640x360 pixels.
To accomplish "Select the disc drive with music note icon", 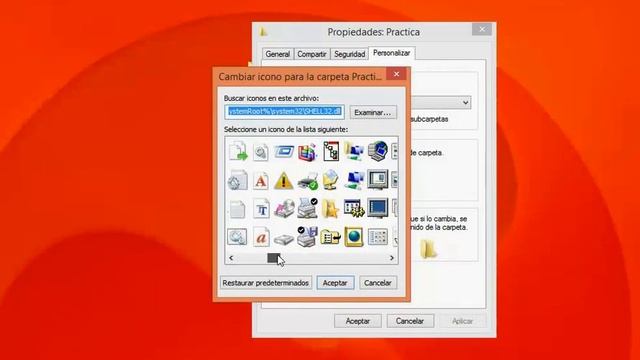I will (284, 209).
